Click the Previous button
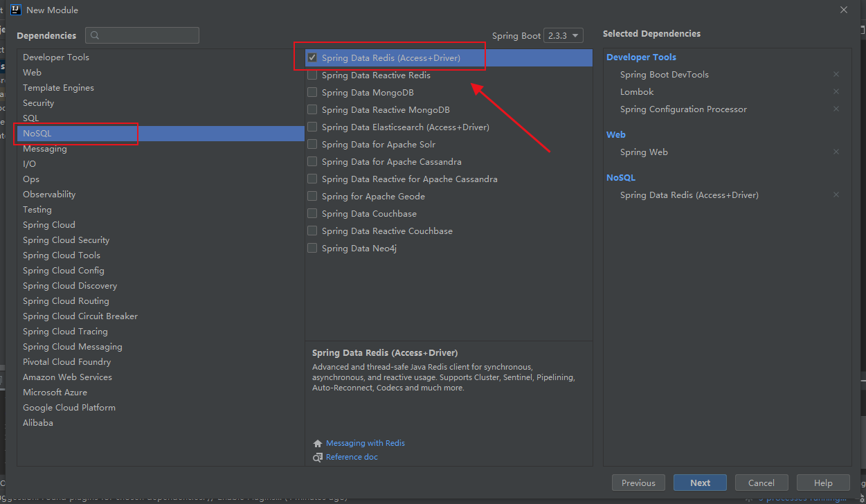 (638, 483)
